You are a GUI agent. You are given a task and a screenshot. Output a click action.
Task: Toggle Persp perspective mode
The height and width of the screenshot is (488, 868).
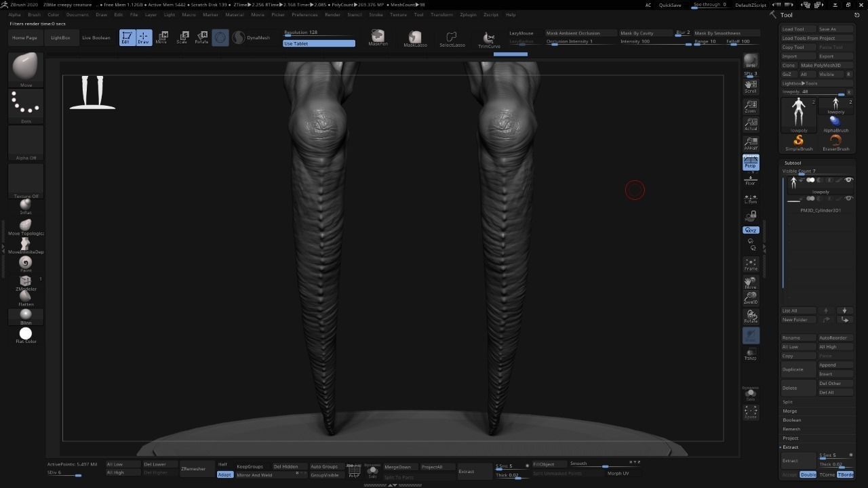pyautogui.click(x=751, y=162)
